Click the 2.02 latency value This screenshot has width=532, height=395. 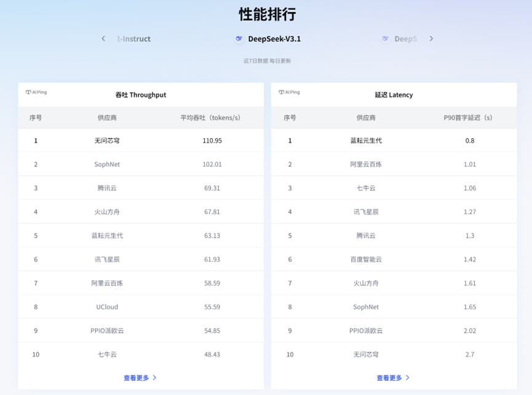point(470,330)
